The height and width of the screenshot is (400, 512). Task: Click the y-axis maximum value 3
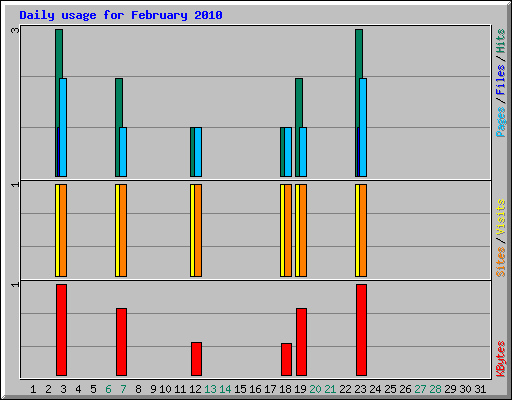(x=15, y=30)
